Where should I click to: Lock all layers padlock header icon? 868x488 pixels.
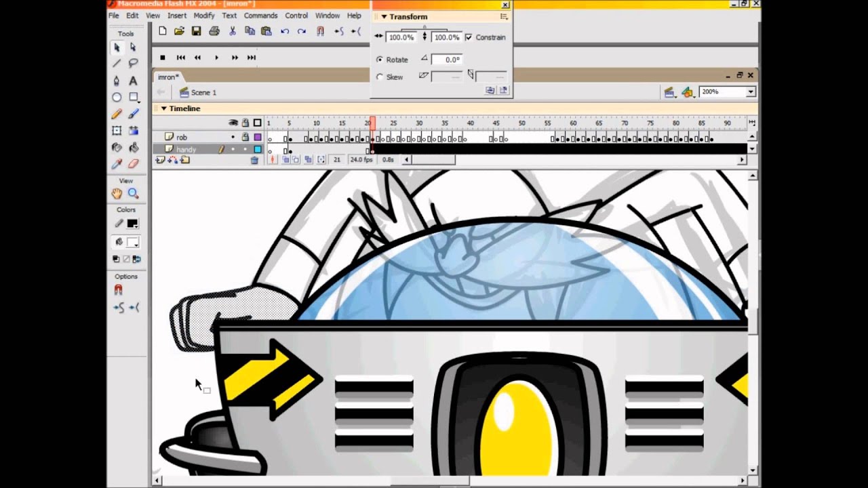(245, 123)
